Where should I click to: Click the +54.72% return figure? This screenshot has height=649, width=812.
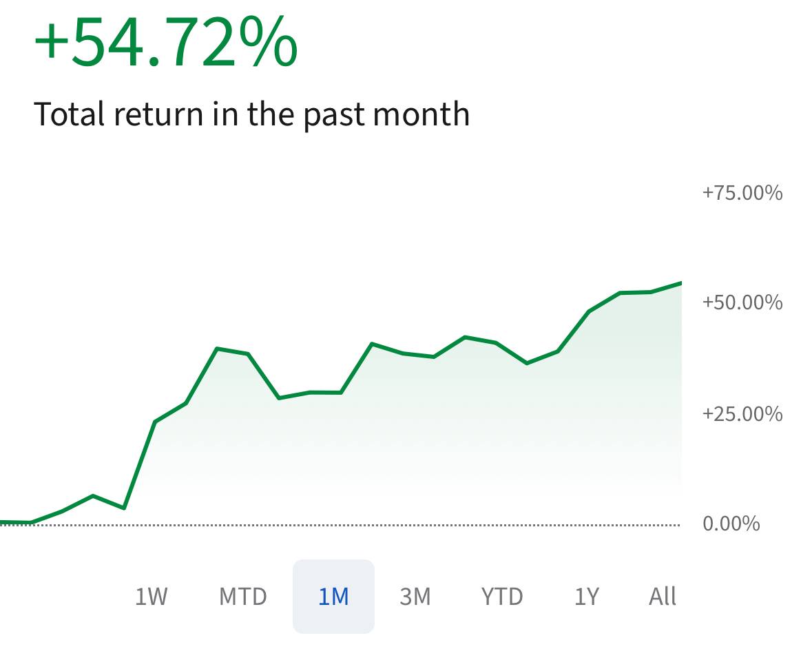(165, 43)
